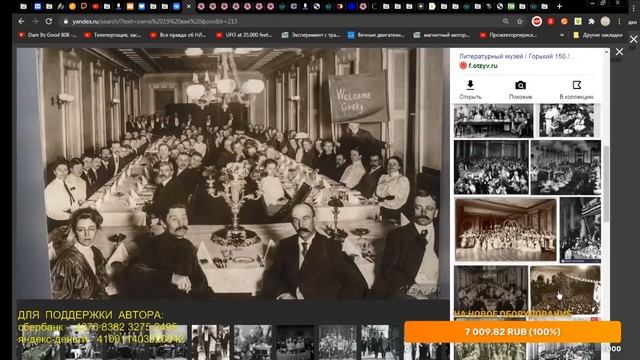Click the padlock site info icon

[65, 21]
